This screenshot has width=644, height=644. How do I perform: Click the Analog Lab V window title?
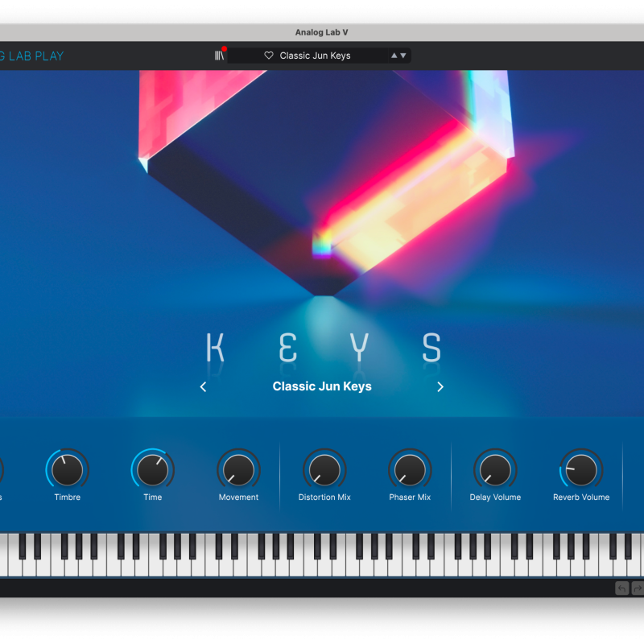coord(321,32)
